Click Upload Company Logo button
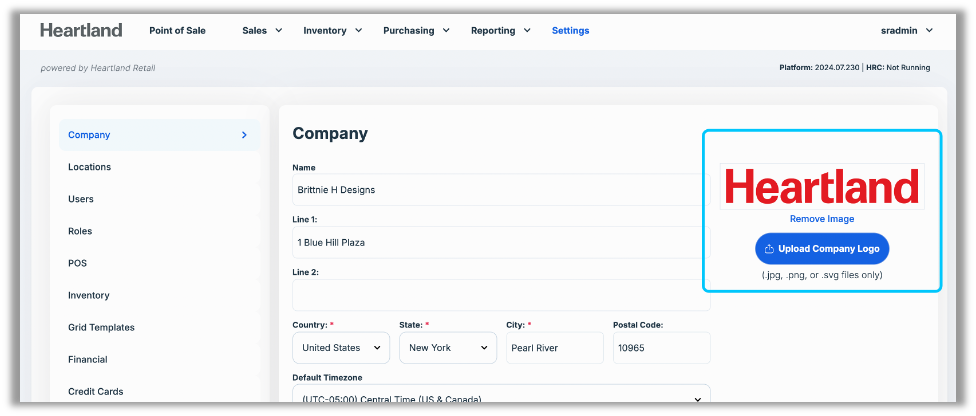976x416 pixels. click(821, 249)
